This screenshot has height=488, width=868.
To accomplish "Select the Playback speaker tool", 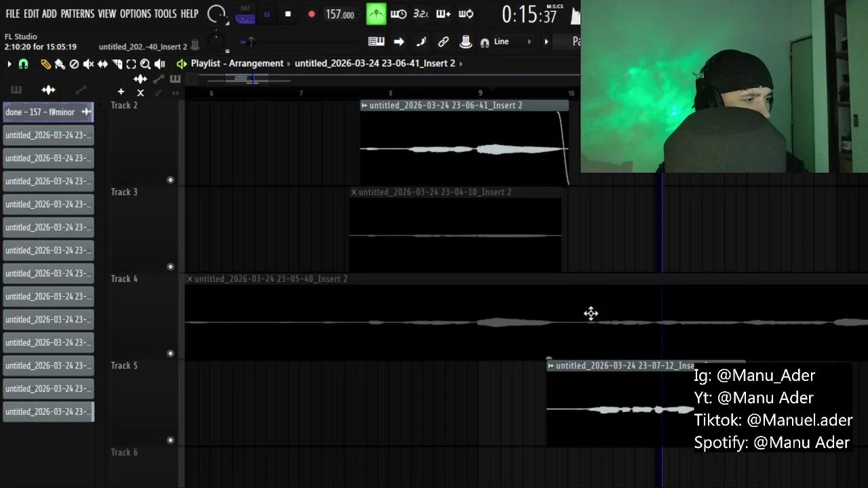I will (x=160, y=64).
